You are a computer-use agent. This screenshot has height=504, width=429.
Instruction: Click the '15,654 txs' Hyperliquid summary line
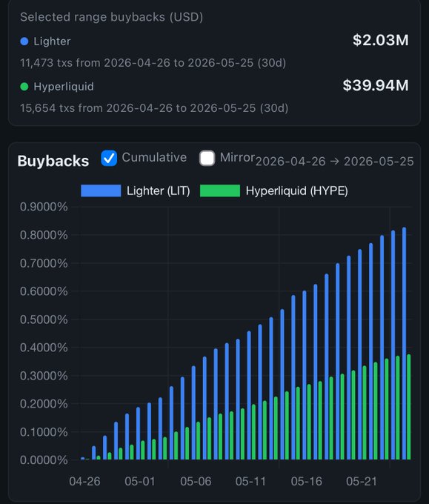[154, 108]
